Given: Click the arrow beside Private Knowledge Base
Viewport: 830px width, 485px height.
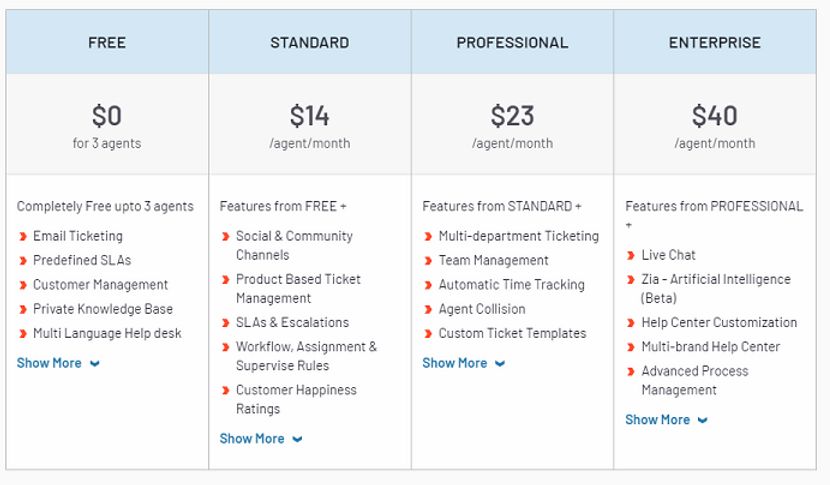Looking at the screenshot, I should point(23,310).
